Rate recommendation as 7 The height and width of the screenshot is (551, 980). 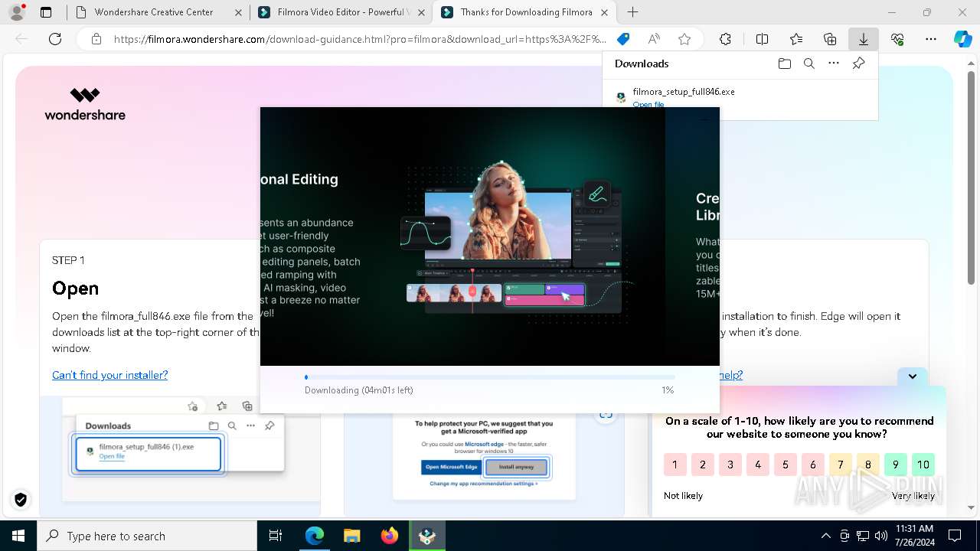[x=841, y=465]
